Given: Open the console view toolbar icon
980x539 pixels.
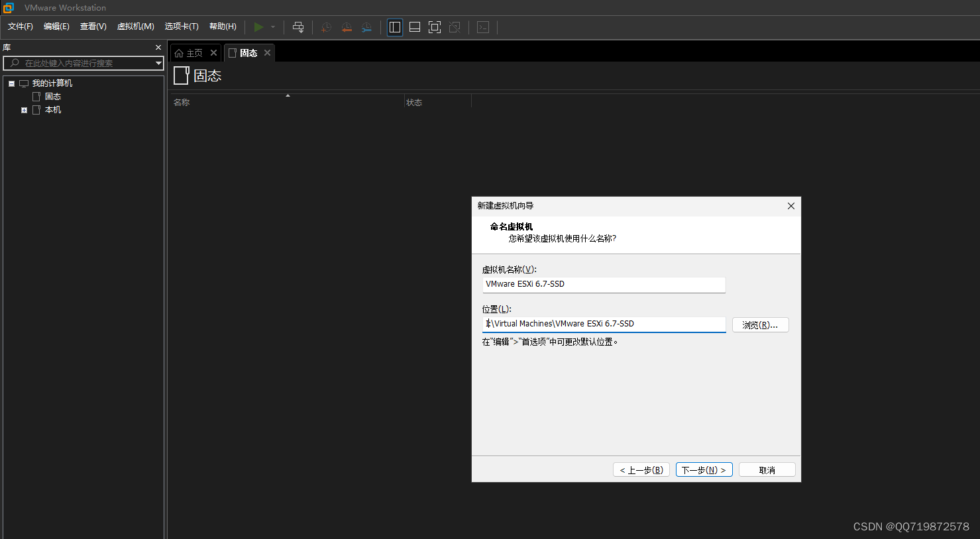Looking at the screenshot, I should [483, 27].
